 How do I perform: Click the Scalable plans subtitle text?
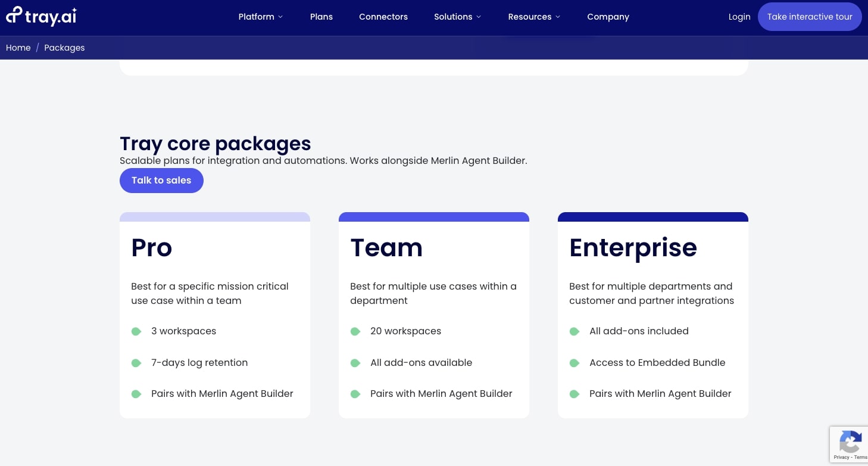[x=323, y=161]
